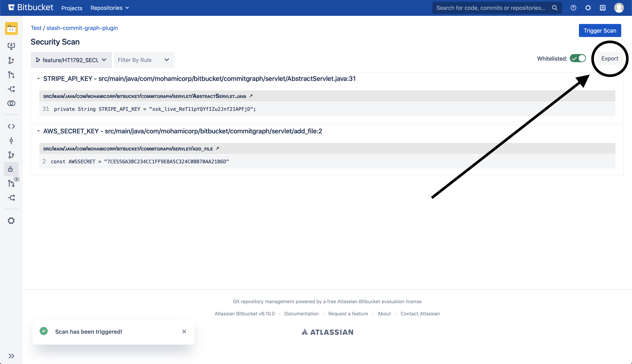Open the Source code view icon
The width and height of the screenshot is (632, 364).
point(11,126)
